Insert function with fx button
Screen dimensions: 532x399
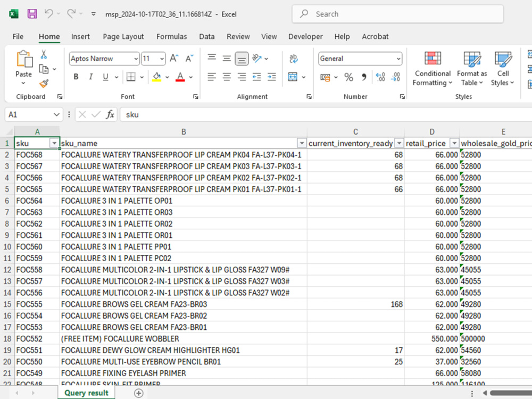click(x=110, y=114)
